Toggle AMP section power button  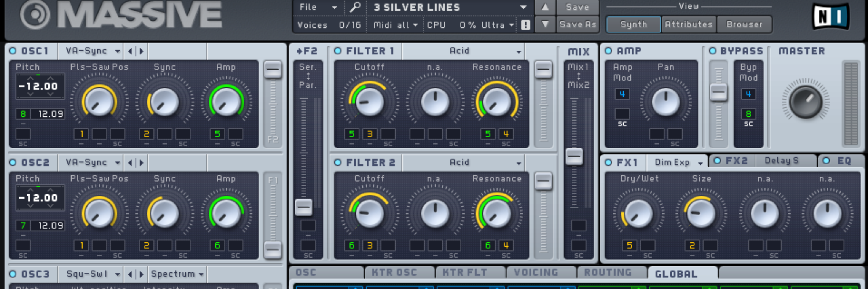609,51
